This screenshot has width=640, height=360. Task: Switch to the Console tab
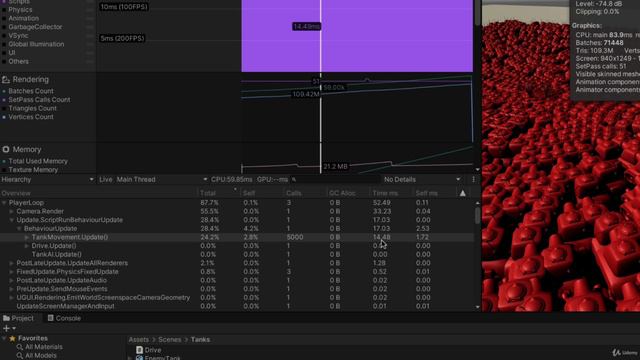point(64,318)
